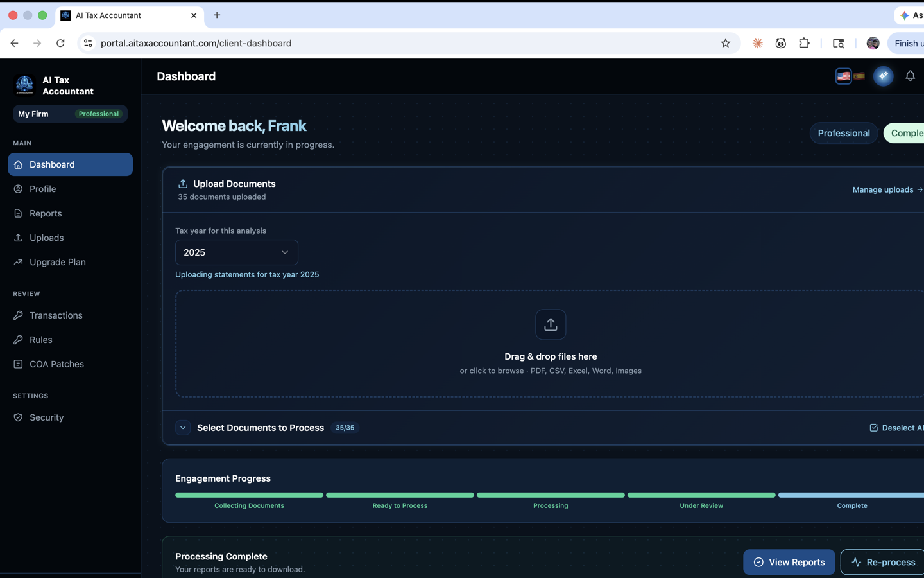Open Uploads from the sidebar
This screenshot has height=578, width=924.
coord(70,238)
